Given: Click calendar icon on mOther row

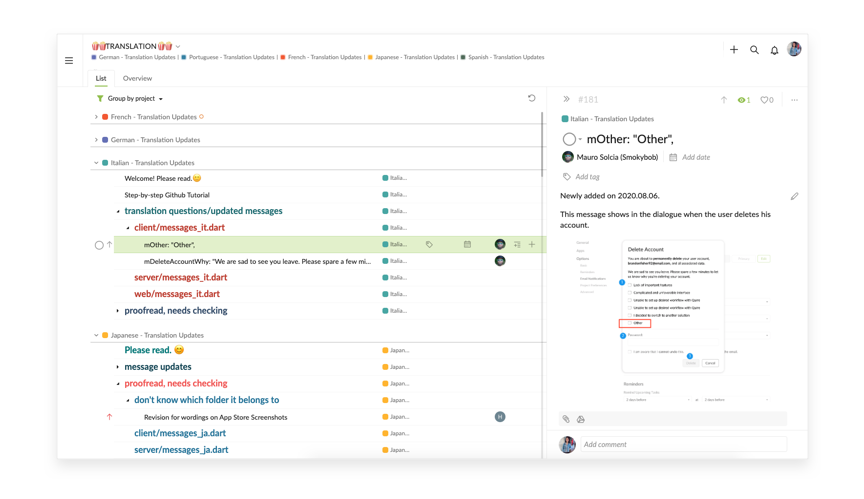Looking at the screenshot, I should [x=467, y=244].
